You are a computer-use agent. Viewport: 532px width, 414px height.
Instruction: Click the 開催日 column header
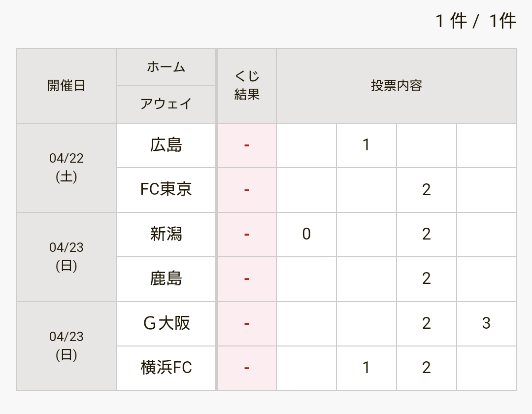click(x=66, y=86)
